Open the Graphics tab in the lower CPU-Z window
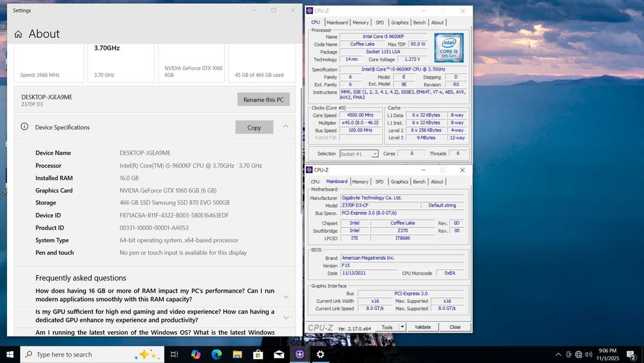This screenshot has height=363, width=644. tap(399, 182)
